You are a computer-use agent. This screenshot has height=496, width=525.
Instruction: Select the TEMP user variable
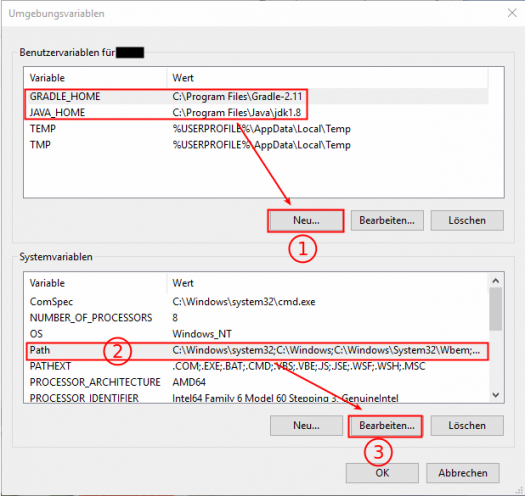click(x=256, y=129)
